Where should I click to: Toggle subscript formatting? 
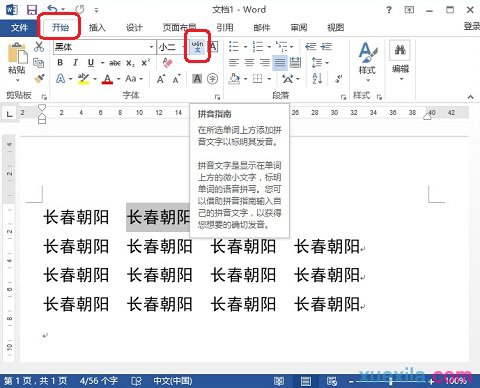click(x=130, y=63)
